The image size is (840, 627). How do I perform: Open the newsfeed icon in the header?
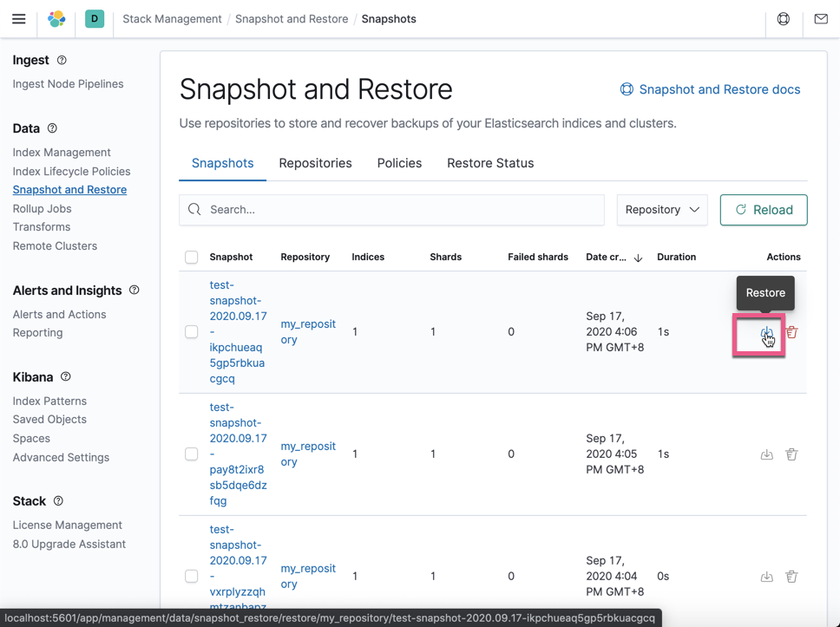pos(820,18)
